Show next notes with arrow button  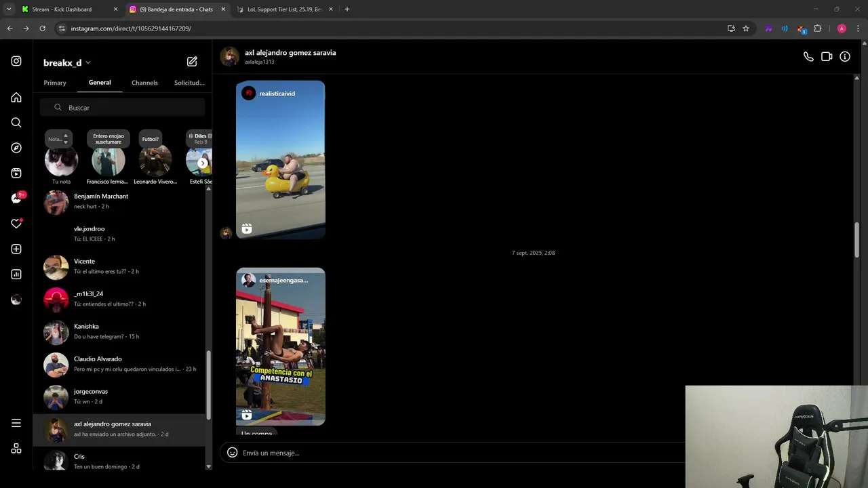[x=202, y=163]
